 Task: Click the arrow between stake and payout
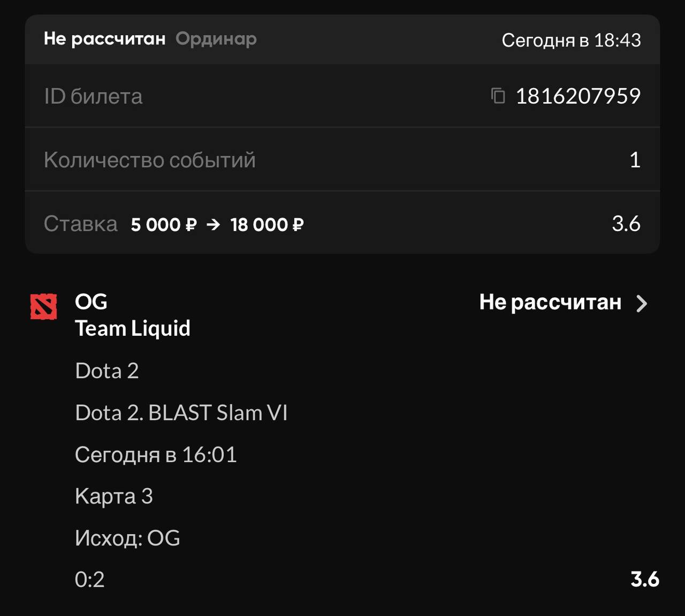click(213, 225)
